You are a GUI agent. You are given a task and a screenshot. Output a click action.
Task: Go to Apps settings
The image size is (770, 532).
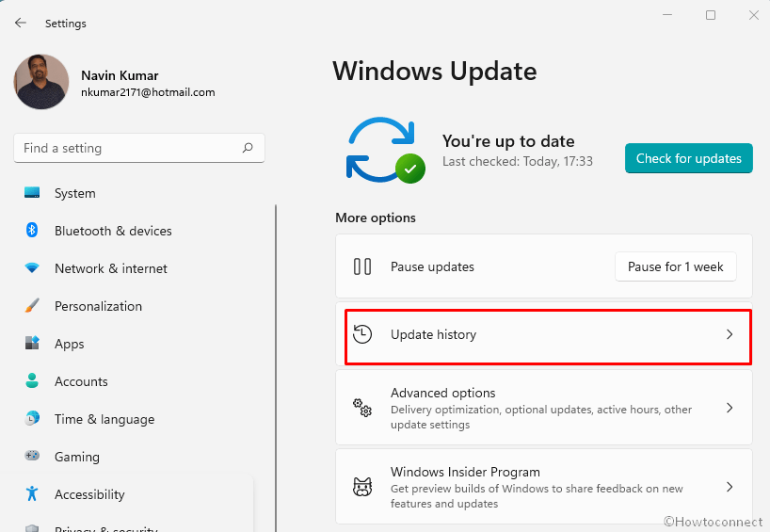[x=70, y=344]
